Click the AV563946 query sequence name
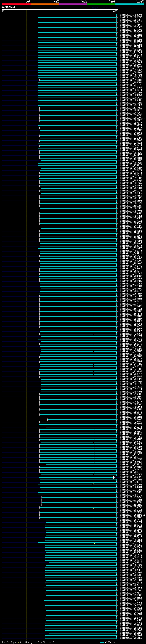Image resolution: width=146 pixels, height=644 pixels. tap(8, 7)
